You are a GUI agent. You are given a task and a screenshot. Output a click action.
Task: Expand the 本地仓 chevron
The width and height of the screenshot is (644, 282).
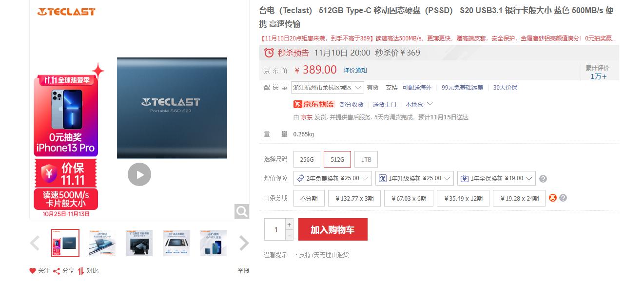430,104
